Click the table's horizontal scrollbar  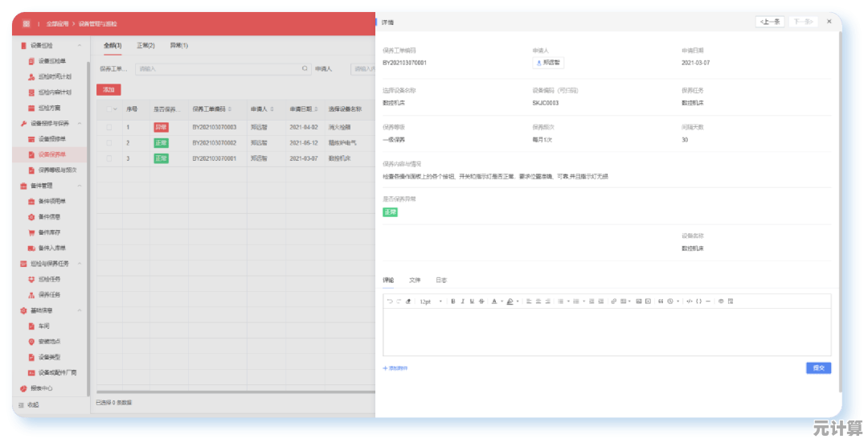tap(235, 392)
